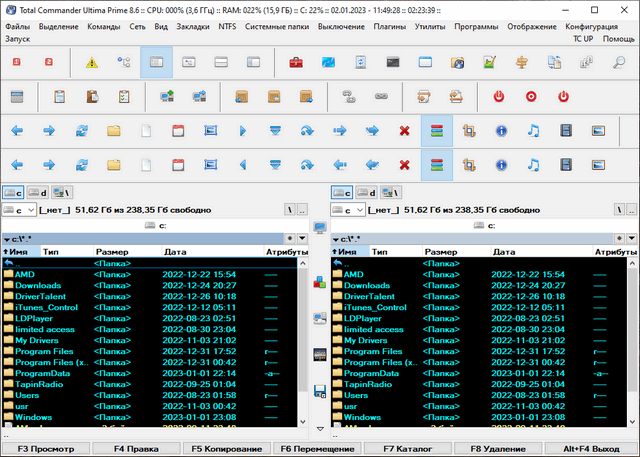This screenshot has height=457, width=640.
Task: Click the red toolbox icon
Action: [x=296, y=63]
